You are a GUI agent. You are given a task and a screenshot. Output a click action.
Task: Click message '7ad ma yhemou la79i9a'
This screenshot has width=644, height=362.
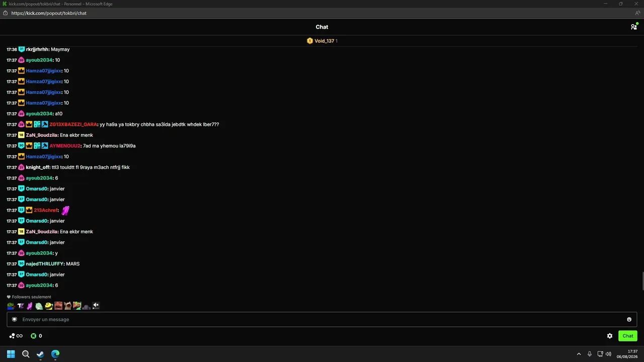click(x=109, y=146)
